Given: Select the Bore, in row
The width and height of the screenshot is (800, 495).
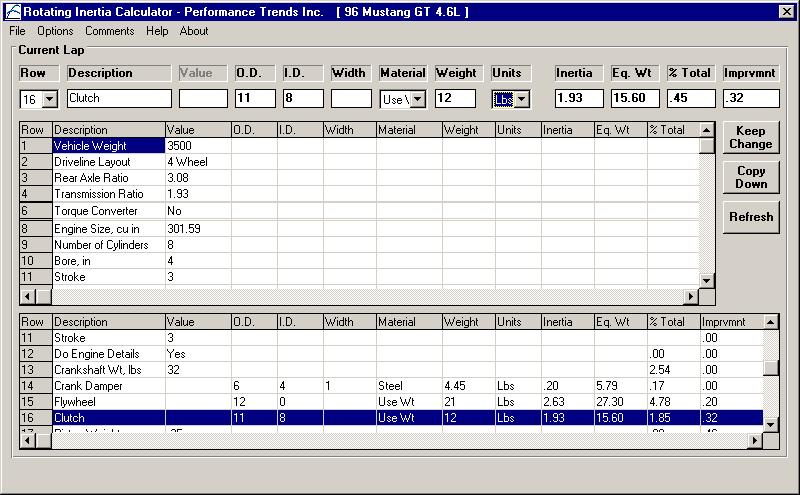Looking at the screenshot, I should click(359, 261).
